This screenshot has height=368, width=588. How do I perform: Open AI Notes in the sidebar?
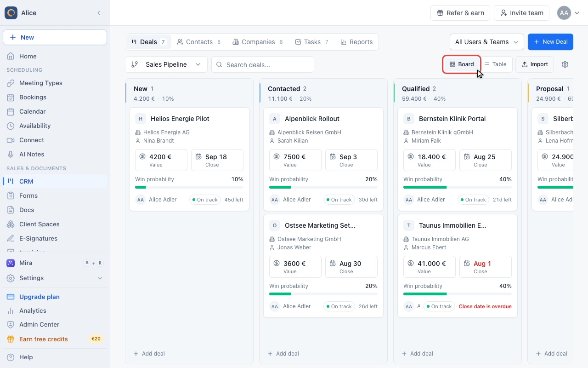55,154
